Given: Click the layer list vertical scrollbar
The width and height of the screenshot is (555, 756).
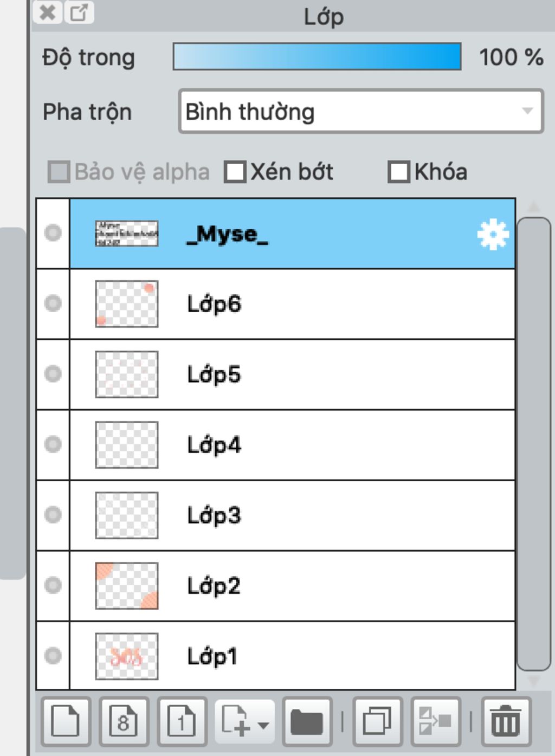Looking at the screenshot, I should [x=534, y=444].
